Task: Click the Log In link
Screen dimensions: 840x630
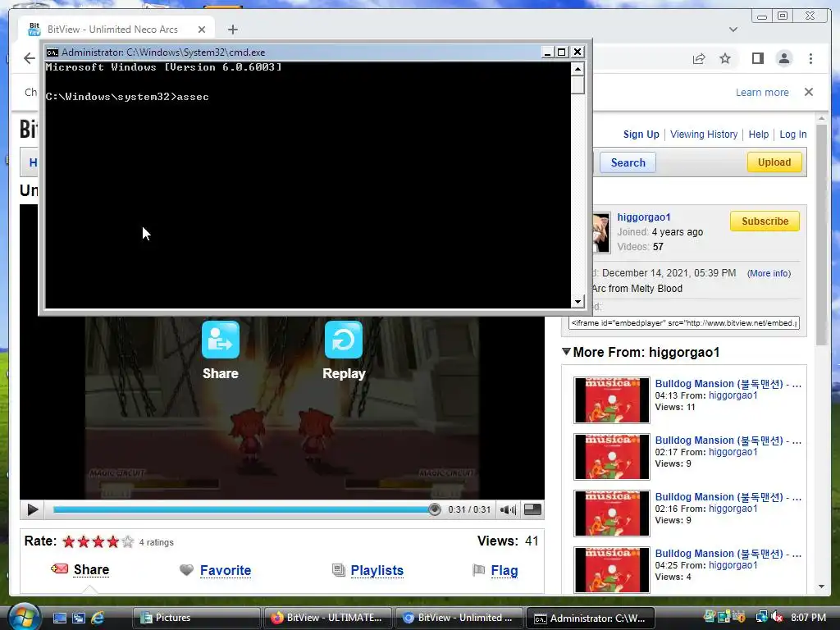Action: coord(793,135)
